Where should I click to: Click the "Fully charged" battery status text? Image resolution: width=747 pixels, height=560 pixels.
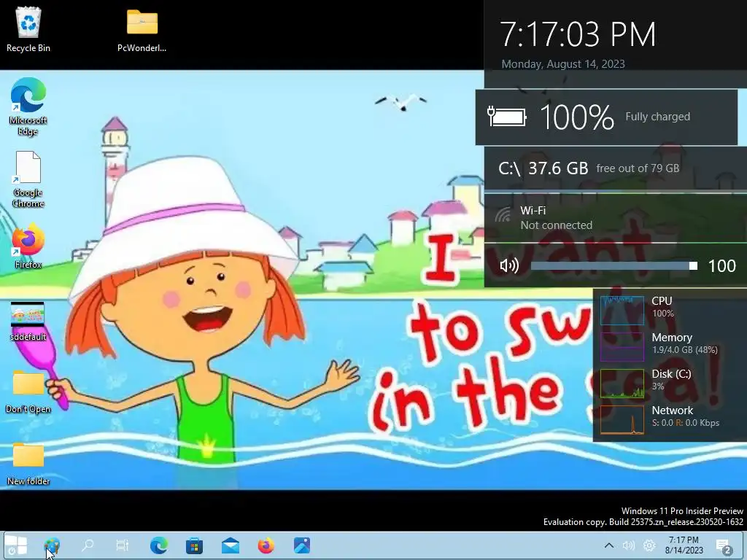click(657, 117)
